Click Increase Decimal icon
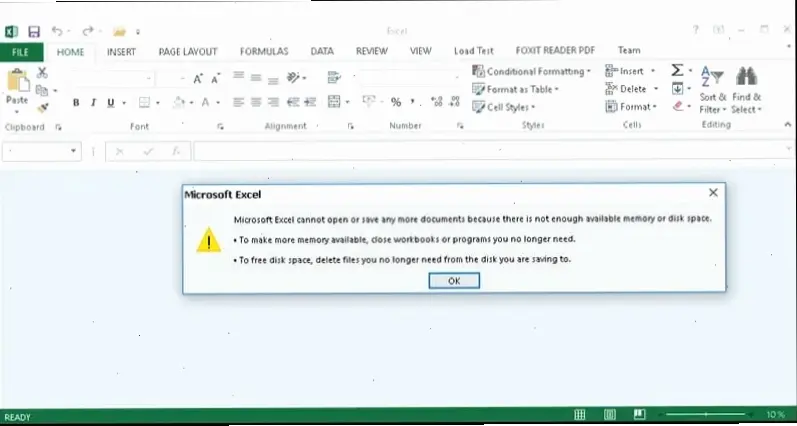The image size is (797, 426). [437, 102]
